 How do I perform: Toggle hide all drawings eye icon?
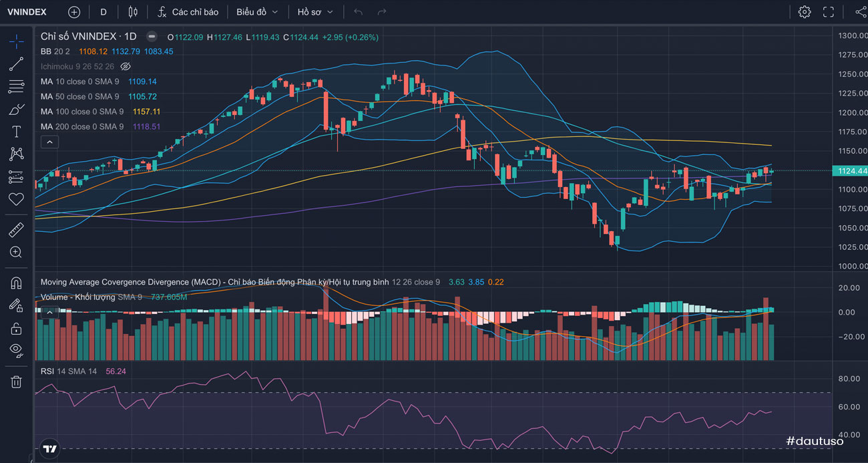[16, 349]
